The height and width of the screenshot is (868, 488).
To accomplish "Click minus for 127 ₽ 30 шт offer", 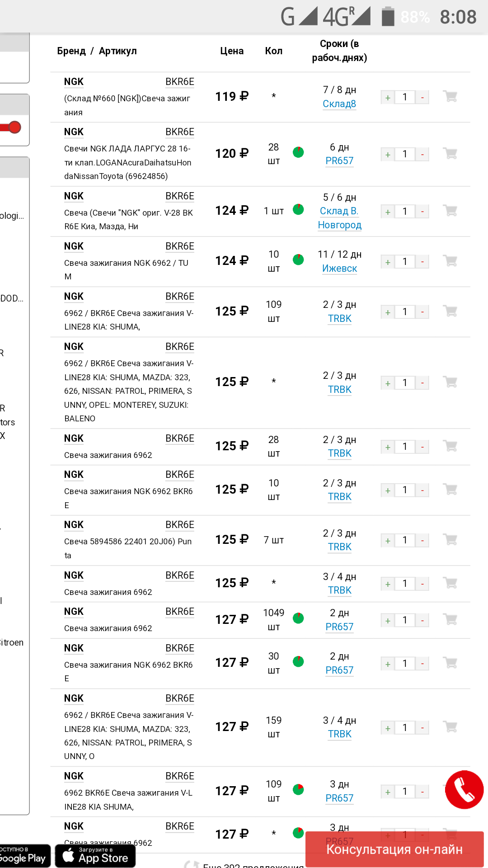I will coord(422,664).
